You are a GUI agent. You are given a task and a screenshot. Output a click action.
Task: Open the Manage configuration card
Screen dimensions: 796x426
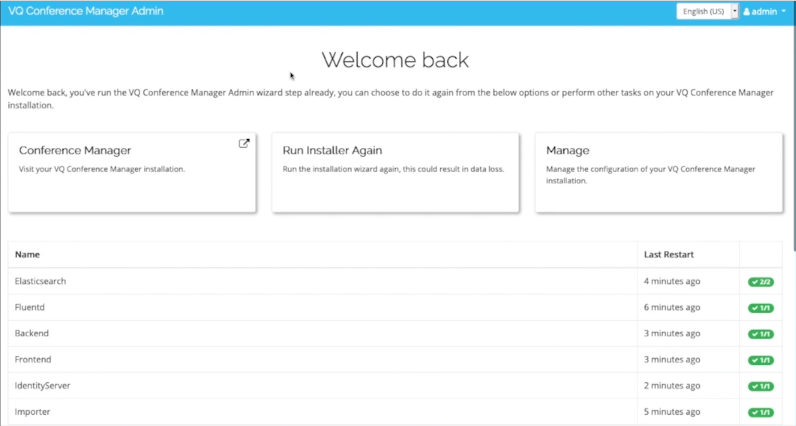(659, 173)
